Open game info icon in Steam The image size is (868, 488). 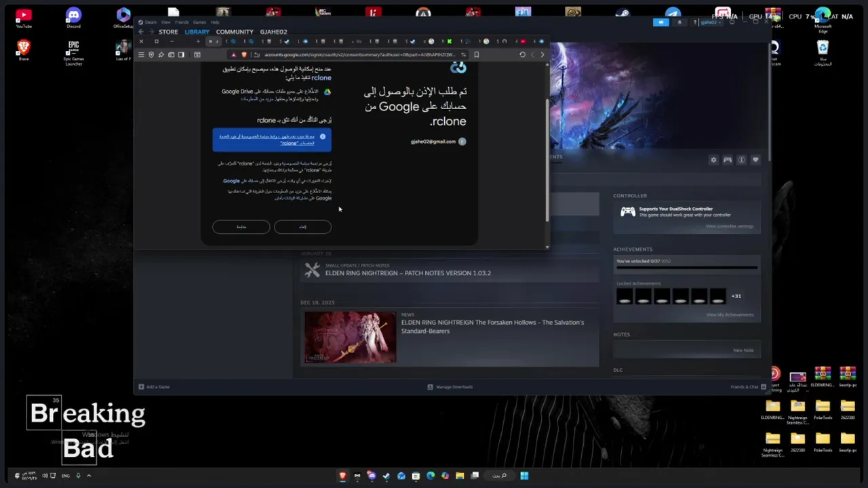click(741, 160)
